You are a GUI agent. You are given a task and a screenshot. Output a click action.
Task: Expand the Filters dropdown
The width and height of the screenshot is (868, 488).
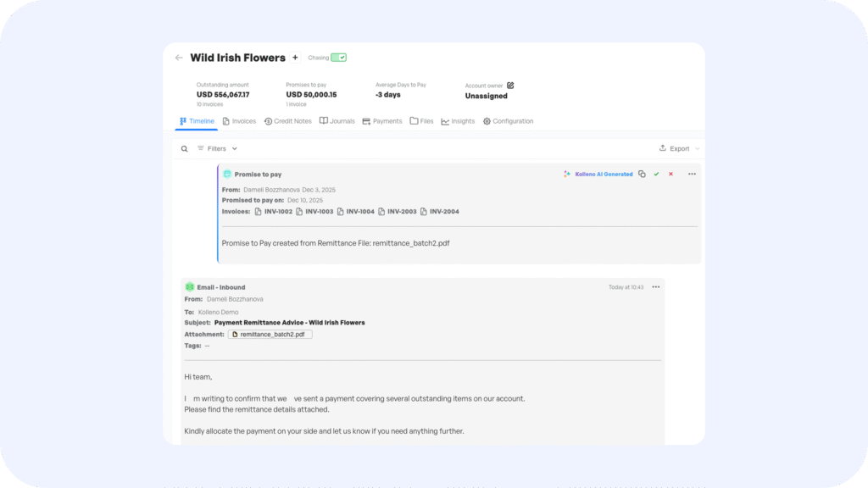pos(218,148)
